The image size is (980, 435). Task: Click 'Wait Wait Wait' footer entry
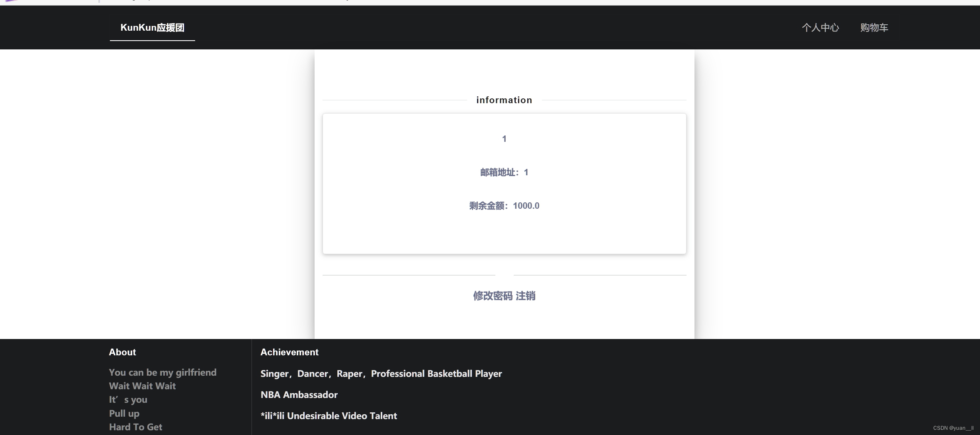tap(142, 386)
